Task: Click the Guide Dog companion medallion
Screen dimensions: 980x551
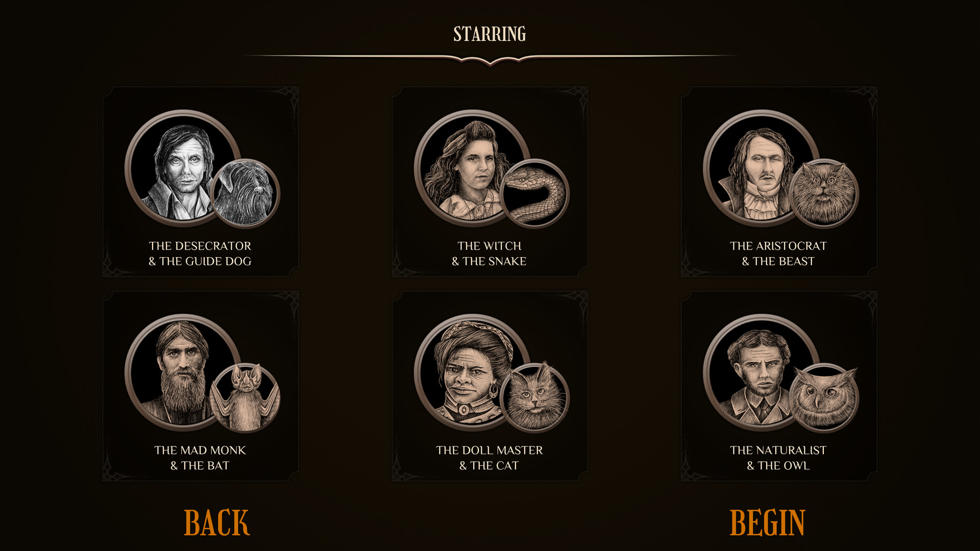Action: (246, 193)
